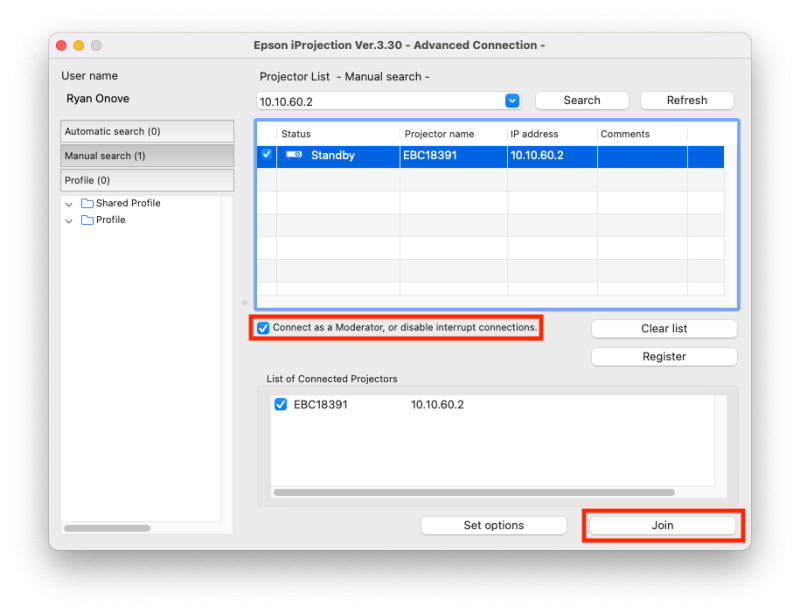Uncheck EBC18391 in List of Connected Projectors

pos(281,405)
